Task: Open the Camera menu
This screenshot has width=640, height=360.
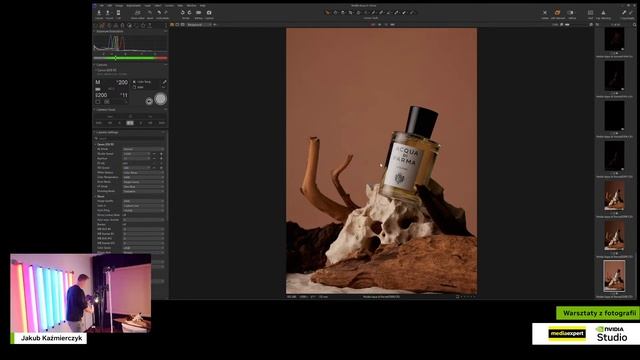Action: 169,6
